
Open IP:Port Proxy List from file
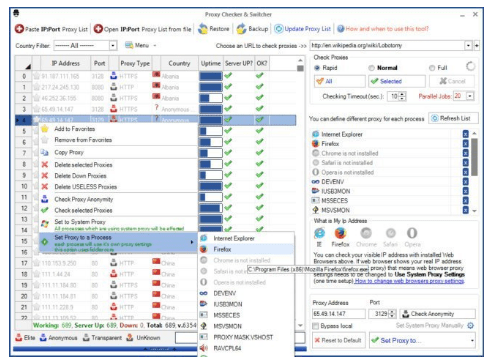(142, 29)
